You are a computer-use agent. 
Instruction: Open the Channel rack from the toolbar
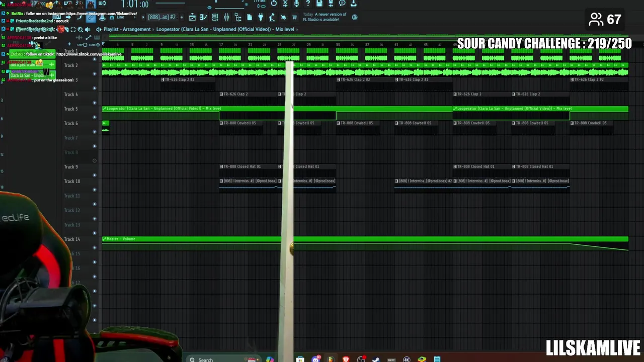tap(215, 18)
